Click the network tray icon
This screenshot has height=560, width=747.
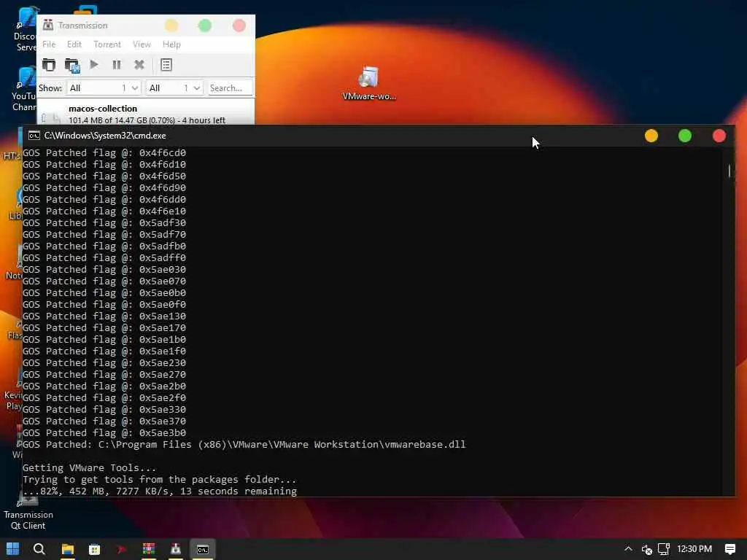tap(664, 549)
